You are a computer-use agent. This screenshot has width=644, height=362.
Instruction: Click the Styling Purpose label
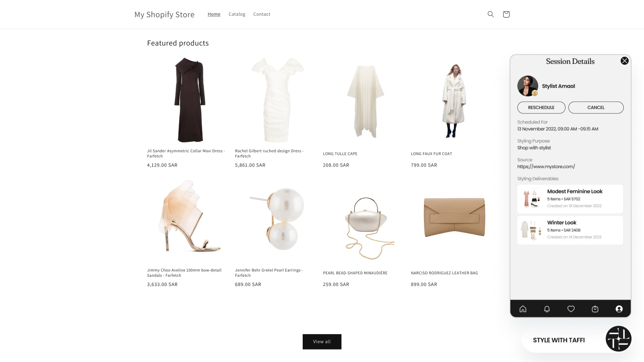(x=533, y=141)
